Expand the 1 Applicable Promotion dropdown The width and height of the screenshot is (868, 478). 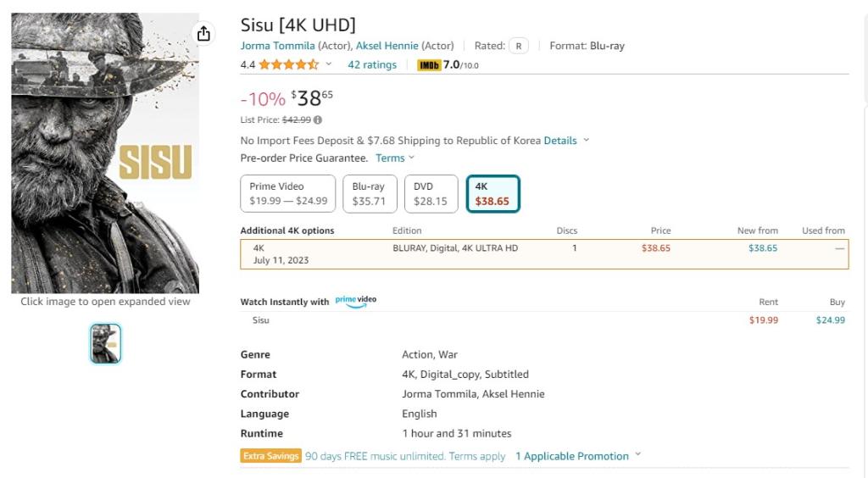click(x=577, y=456)
